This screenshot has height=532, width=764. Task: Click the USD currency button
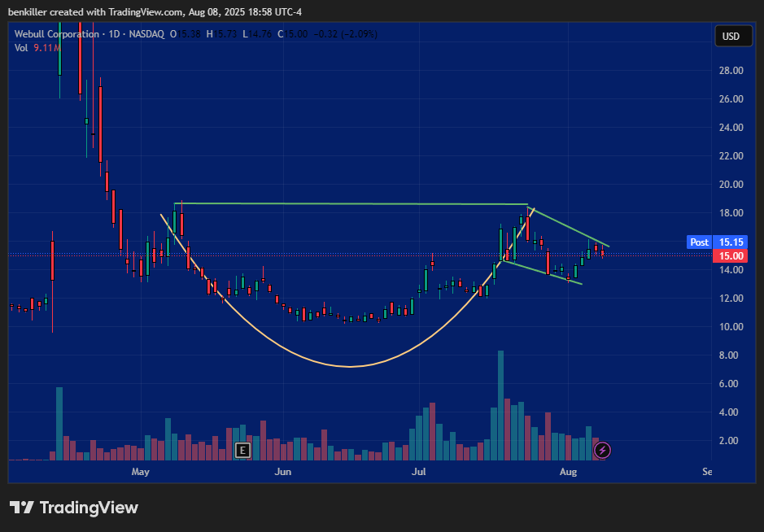733,37
